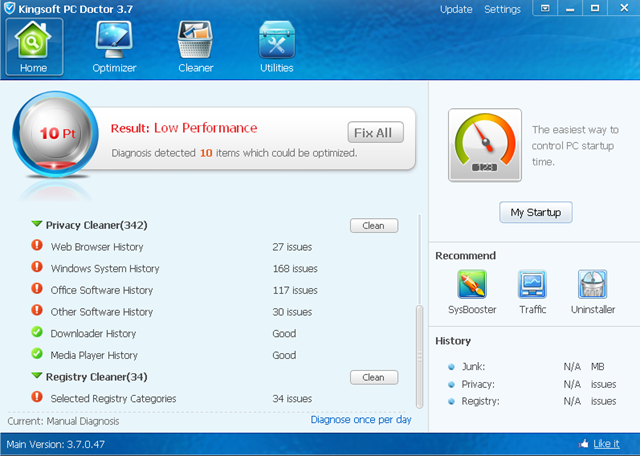The image size is (640, 456).
Task: Maximize the Kingsoft PC Doctor window
Action: [595, 8]
